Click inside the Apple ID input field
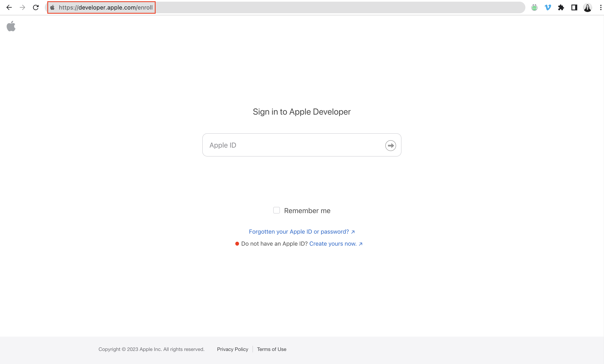The width and height of the screenshot is (604, 364). [282, 145]
